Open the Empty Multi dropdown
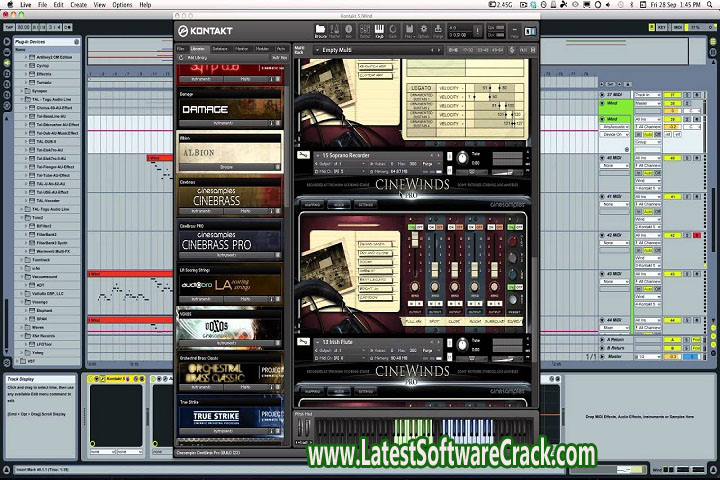This screenshot has height=480, width=720. 317,50
